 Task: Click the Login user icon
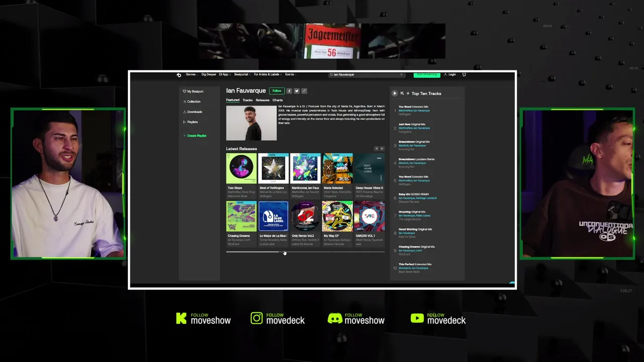(445, 74)
